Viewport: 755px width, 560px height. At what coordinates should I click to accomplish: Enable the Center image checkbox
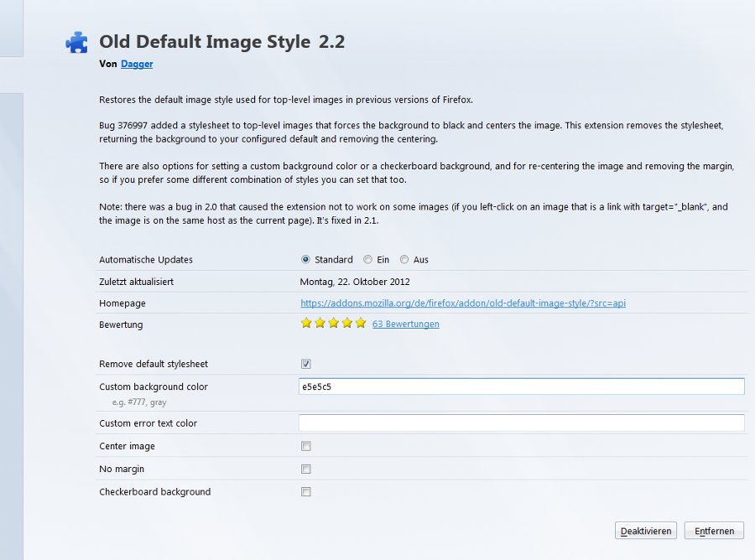click(305, 446)
